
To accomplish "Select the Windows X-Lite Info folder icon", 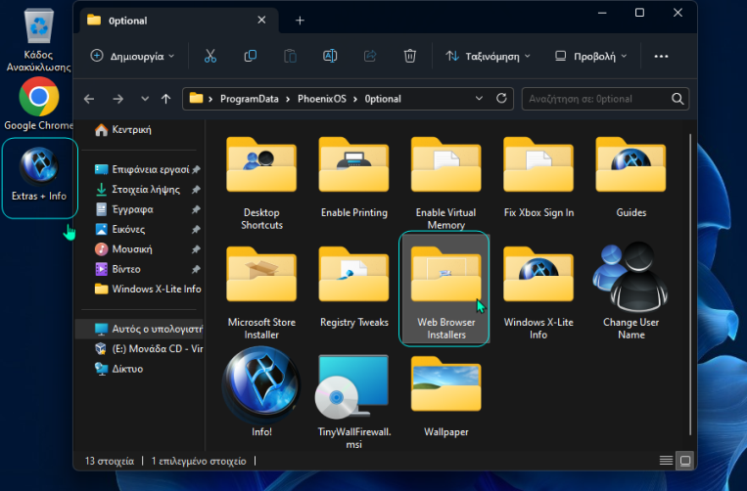I will click(538, 274).
